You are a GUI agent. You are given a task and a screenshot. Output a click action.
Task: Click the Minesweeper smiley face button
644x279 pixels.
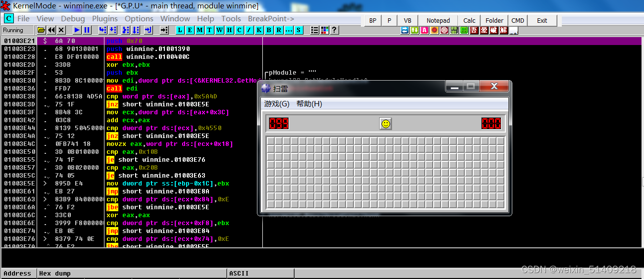(x=386, y=124)
